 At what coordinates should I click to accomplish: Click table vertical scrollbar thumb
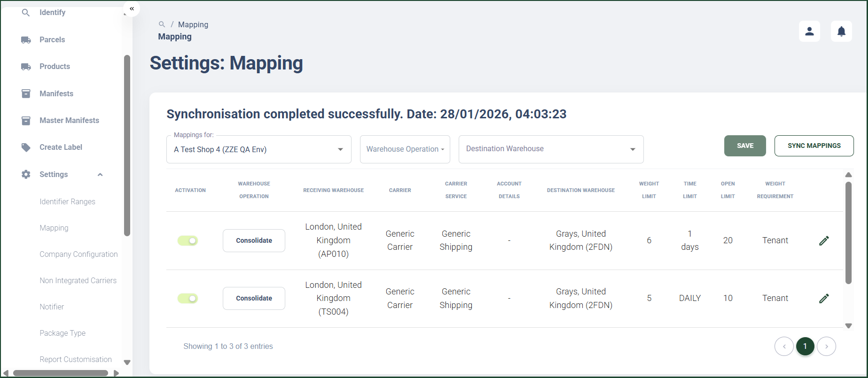tap(848, 233)
